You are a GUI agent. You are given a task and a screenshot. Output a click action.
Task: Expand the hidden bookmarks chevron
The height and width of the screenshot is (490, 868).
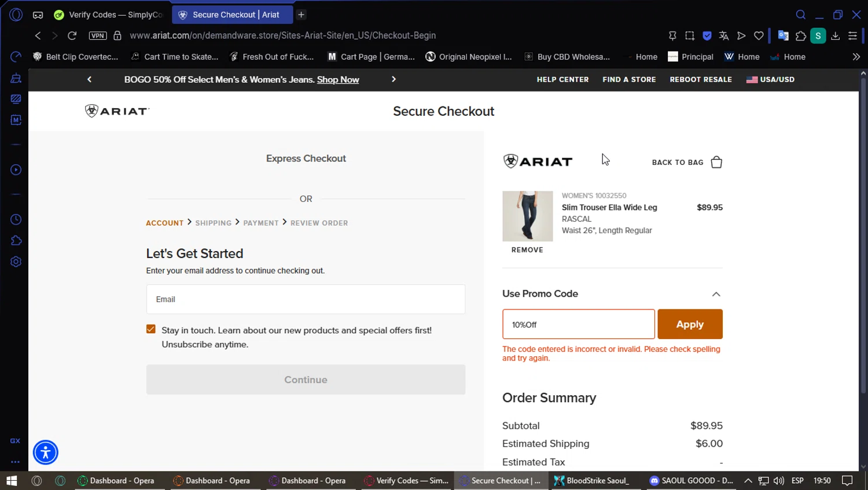pos(856,57)
